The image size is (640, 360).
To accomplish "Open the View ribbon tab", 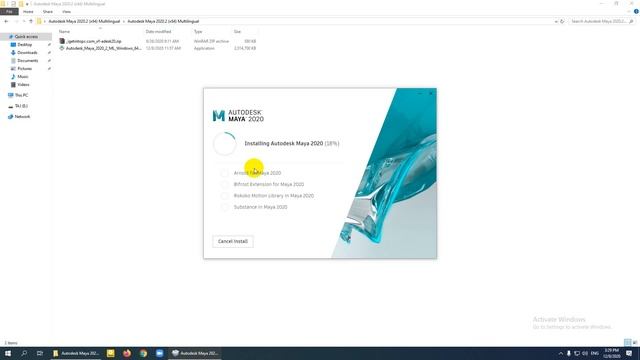I will [66, 12].
